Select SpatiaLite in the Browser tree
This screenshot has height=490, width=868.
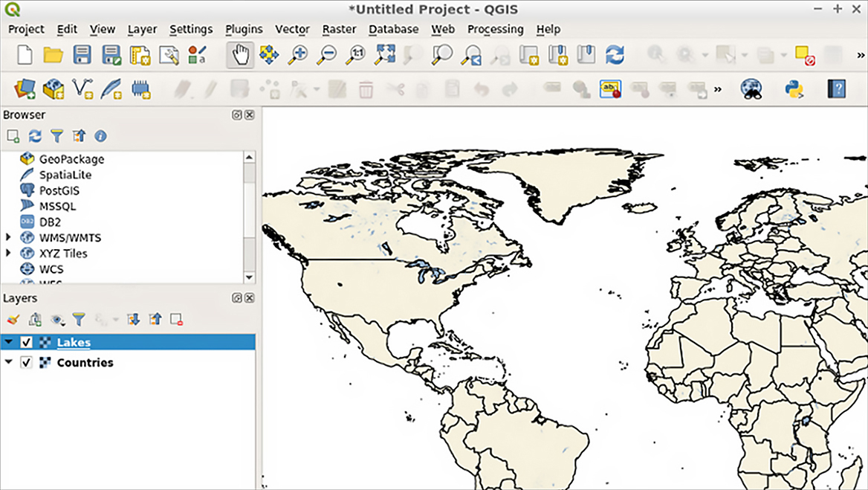click(x=65, y=175)
